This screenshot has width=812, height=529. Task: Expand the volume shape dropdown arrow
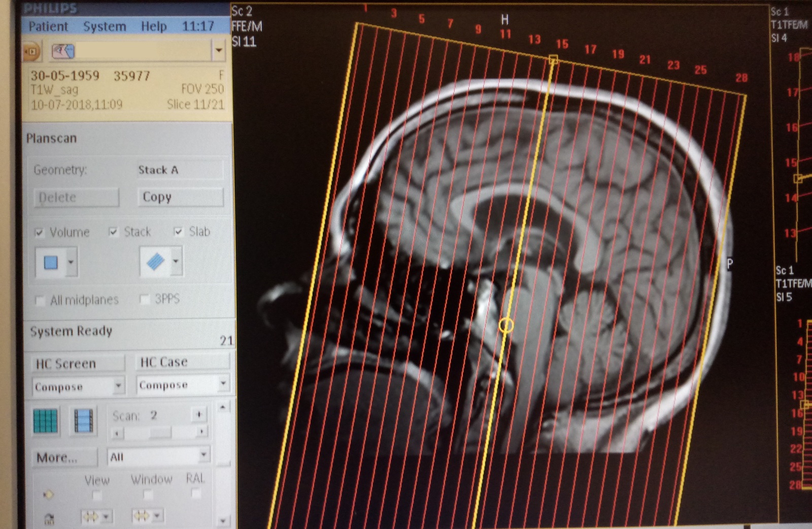coord(71,262)
